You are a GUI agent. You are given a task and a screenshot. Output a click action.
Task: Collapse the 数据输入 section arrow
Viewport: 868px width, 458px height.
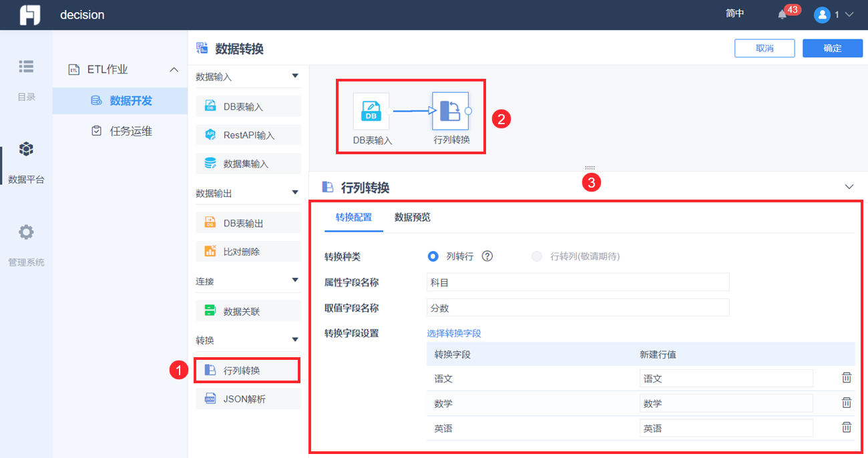click(295, 76)
